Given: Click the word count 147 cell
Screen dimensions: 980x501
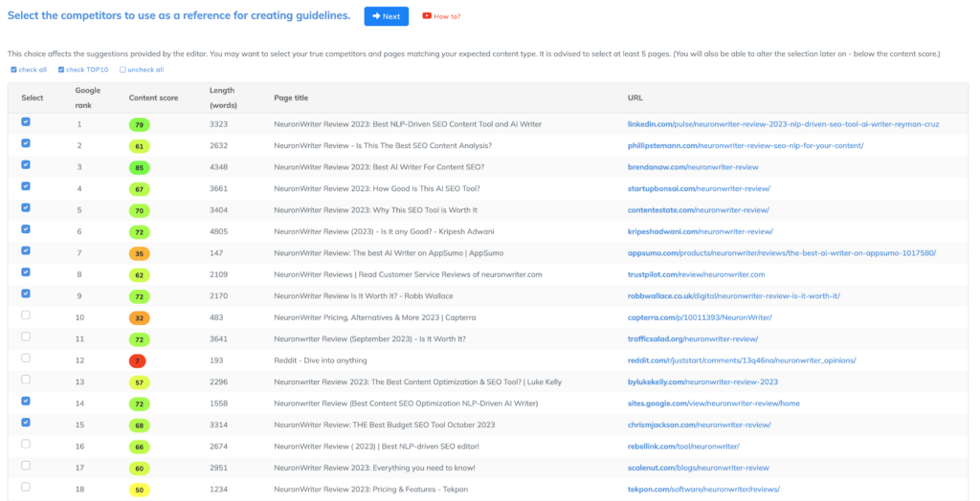Looking at the screenshot, I should [216, 253].
